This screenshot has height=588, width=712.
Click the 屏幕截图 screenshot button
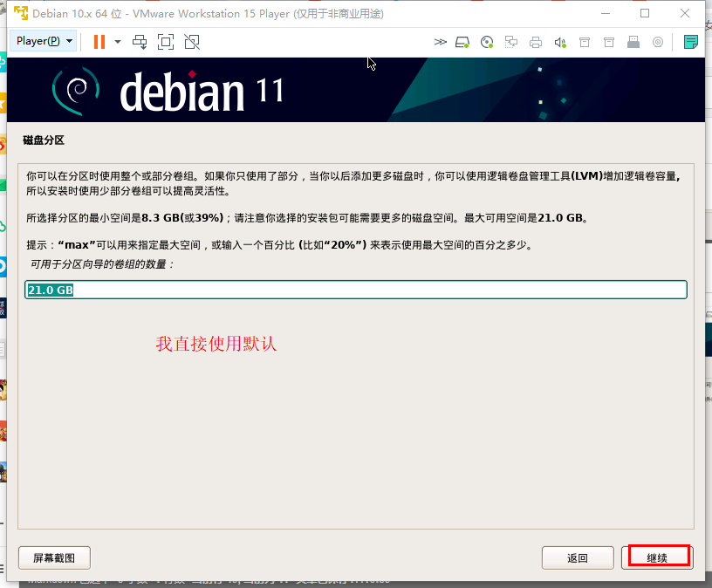point(54,557)
